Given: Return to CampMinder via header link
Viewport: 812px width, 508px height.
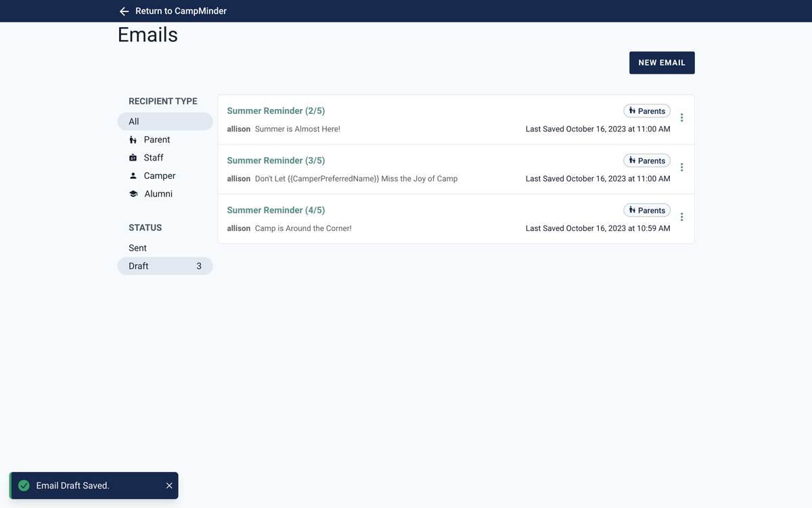Looking at the screenshot, I should [x=181, y=12].
